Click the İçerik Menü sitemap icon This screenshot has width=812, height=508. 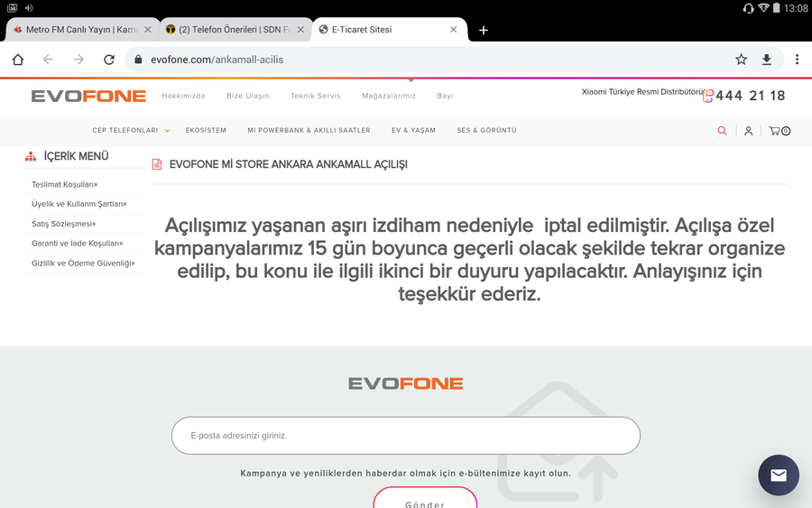point(31,156)
